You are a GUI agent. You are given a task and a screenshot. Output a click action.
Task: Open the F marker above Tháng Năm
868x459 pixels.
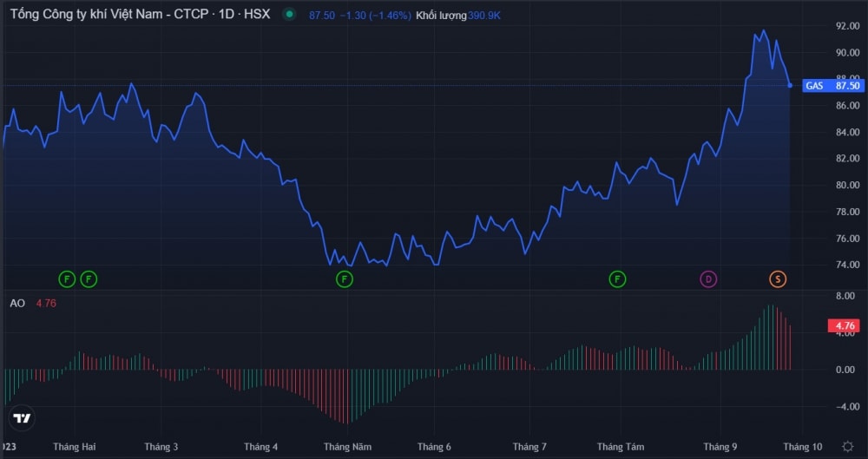[345, 279]
